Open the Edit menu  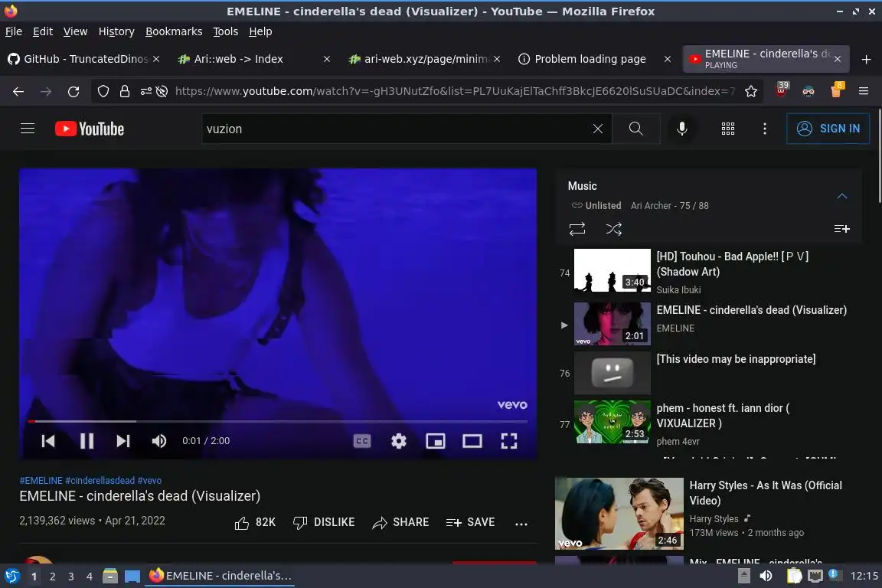(x=43, y=31)
